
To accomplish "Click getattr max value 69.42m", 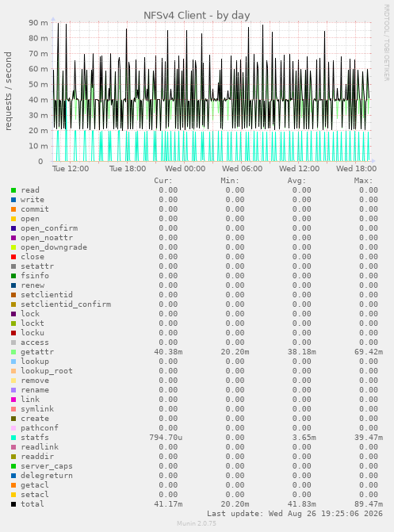I will click(x=369, y=352).
